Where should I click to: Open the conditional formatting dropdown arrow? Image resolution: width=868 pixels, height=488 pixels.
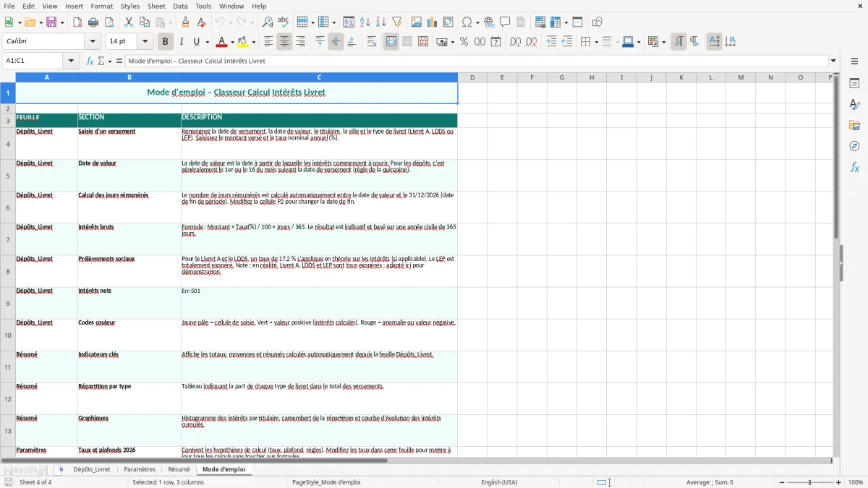tap(663, 42)
